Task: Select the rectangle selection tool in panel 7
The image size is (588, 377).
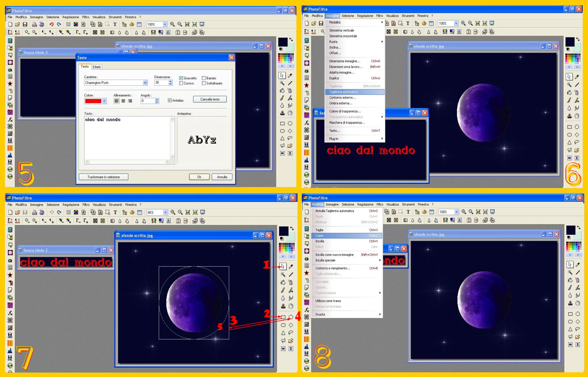Action: pos(283,317)
